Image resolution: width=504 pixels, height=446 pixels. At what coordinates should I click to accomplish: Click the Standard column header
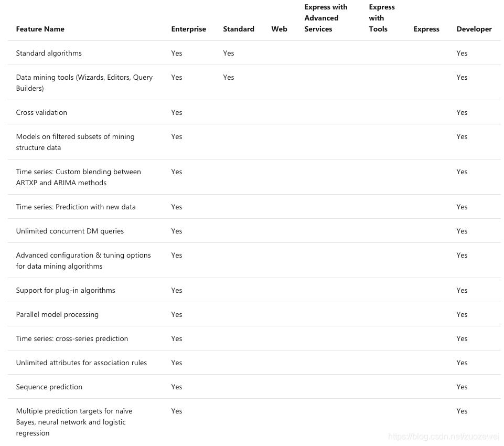tap(238, 29)
